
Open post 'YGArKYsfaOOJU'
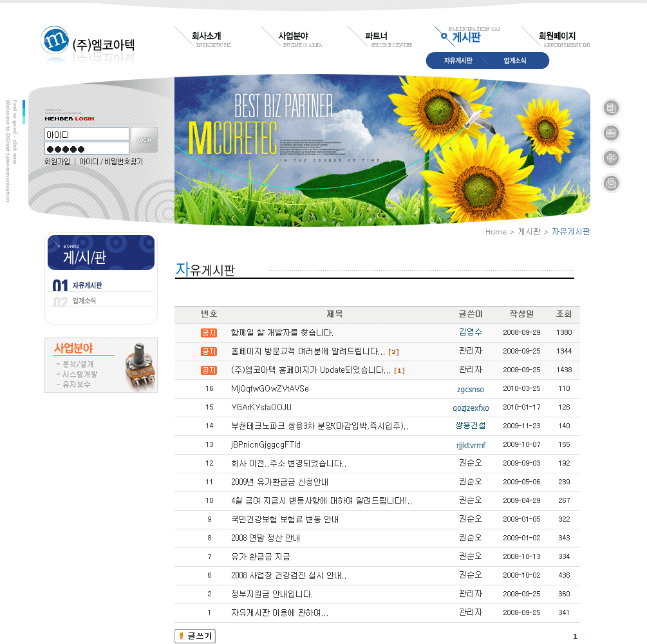point(261,408)
